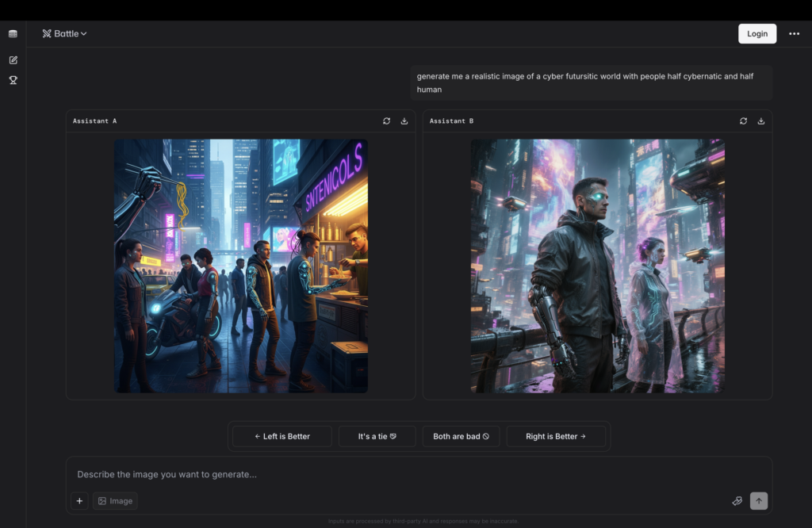Image resolution: width=812 pixels, height=528 pixels.
Task: Mark 'Both are bad'
Action: point(461,436)
